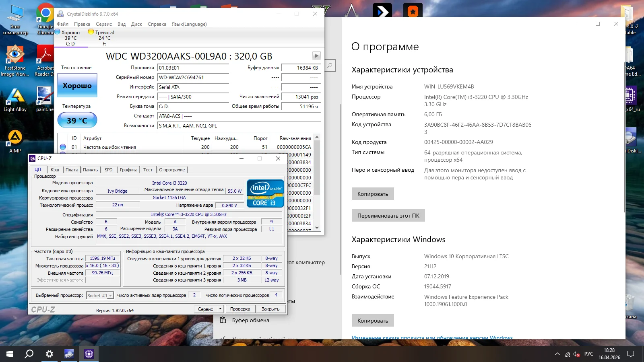Viewport: 644px width, 362px height.
Task: Select ЦП tab in CPU-Z
Action: (38, 169)
